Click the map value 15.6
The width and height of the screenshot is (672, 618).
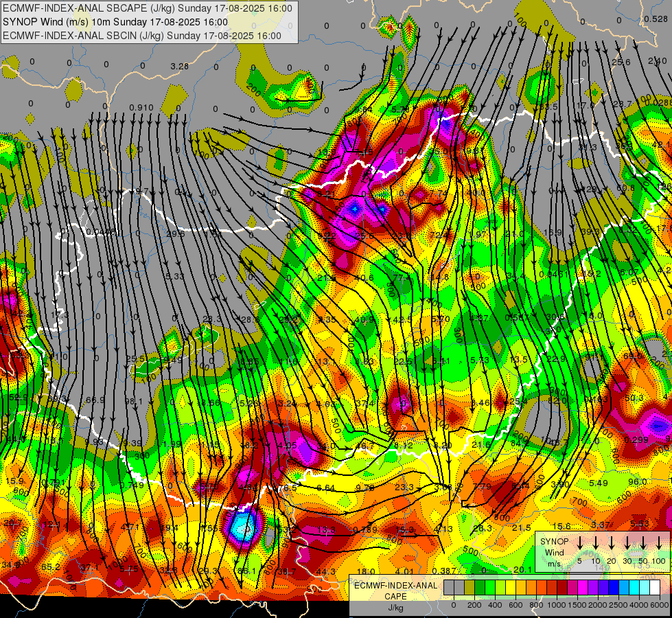(x=561, y=526)
